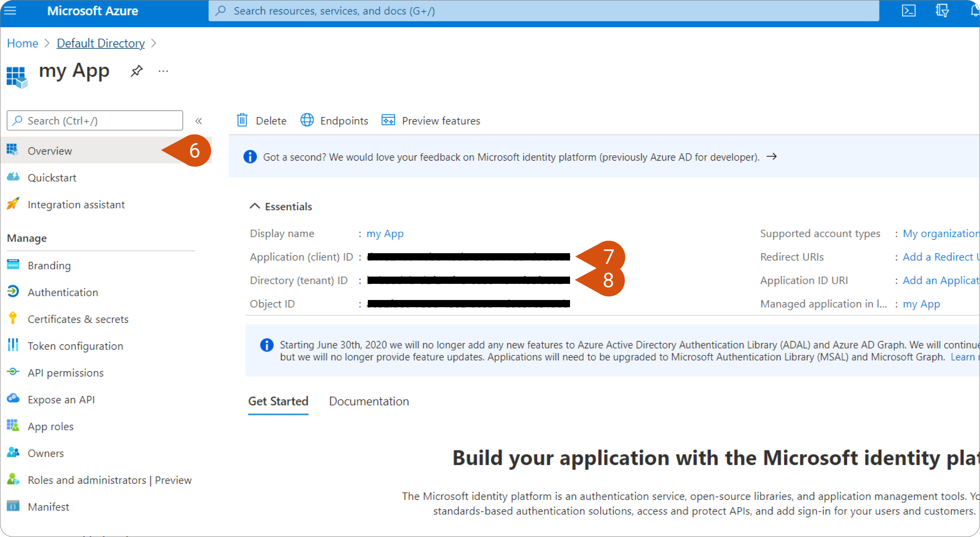Viewport: 980px width, 537px height.
Task: Open Cloud Shell from the top bar
Action: coord(908,11)
